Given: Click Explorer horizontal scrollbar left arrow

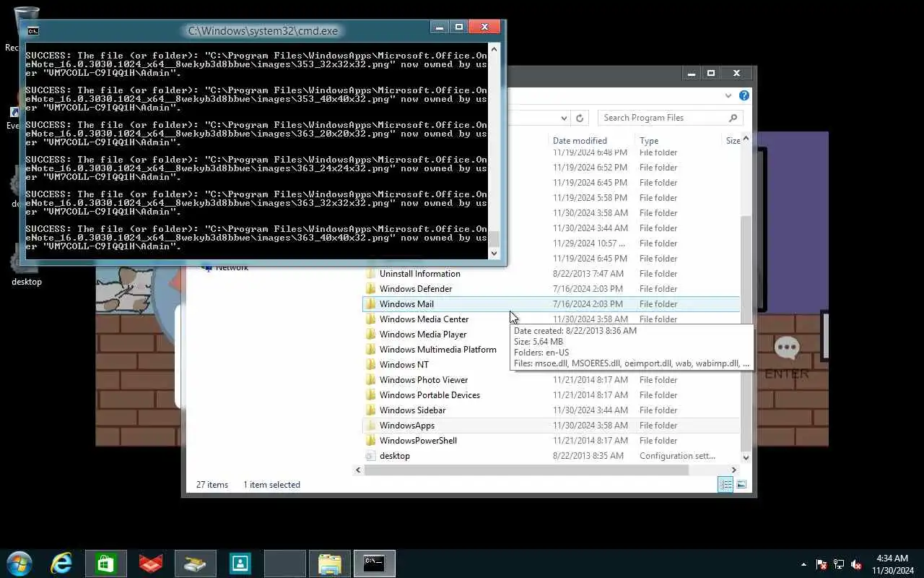Looking at the screenshot, I should pyautogui.click(x=358, y=470).
